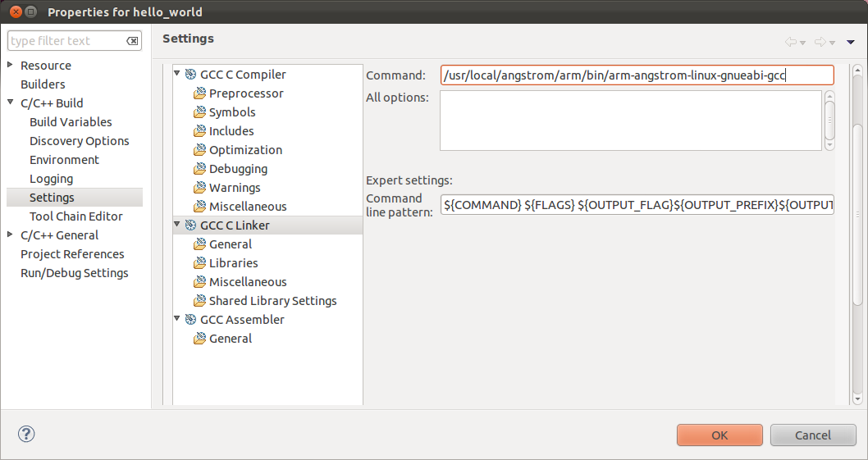Click the Libraries folder icon under Linker
The width and height of the screenshot is (868, 460).
pyautogui.click(x=199, y=263)
